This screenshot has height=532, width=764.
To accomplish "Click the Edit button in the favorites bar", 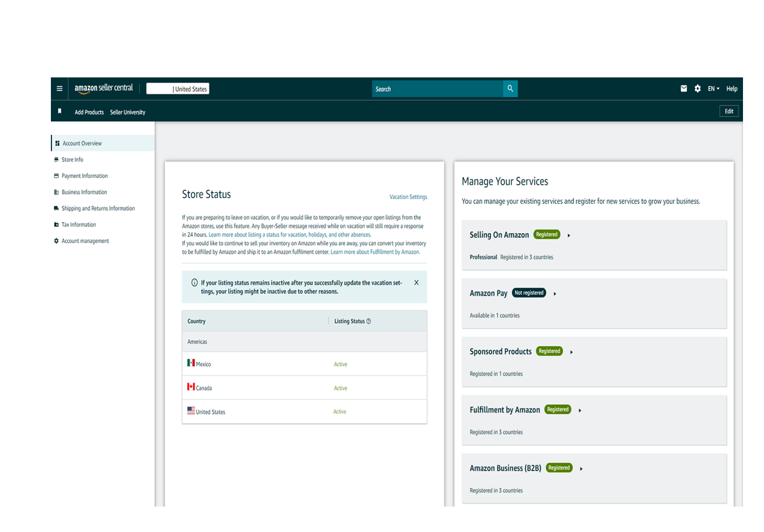I will (x=729, y=111).
